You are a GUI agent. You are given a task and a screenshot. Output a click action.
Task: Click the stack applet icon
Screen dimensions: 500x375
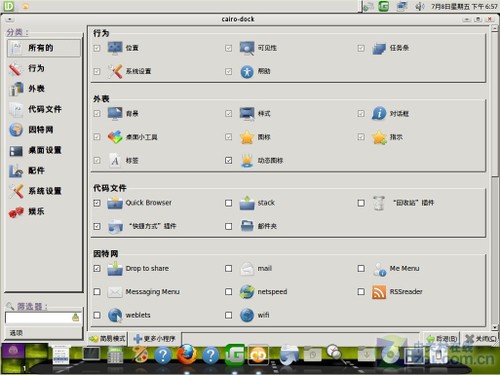click(x=247, y=203)
